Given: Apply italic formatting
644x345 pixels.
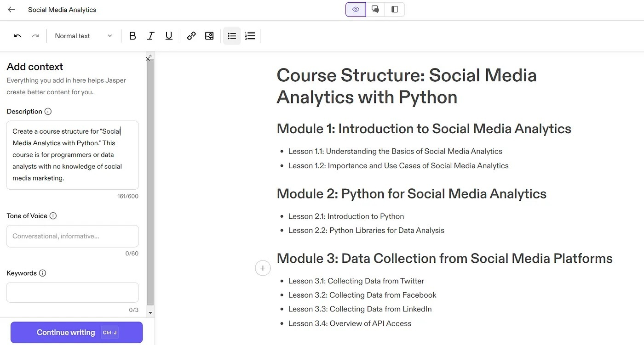Looking at the screenshot, I should click(x=150, y=36).
